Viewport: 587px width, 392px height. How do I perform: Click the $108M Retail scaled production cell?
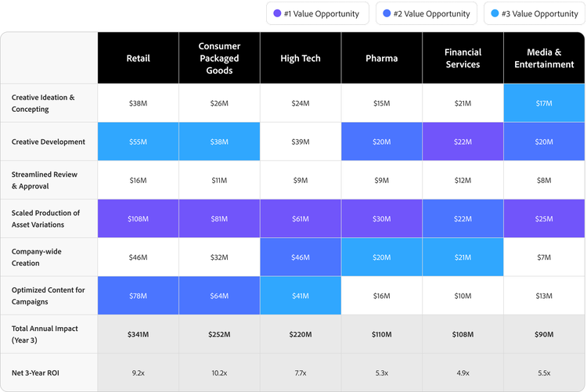coord(139,219)
